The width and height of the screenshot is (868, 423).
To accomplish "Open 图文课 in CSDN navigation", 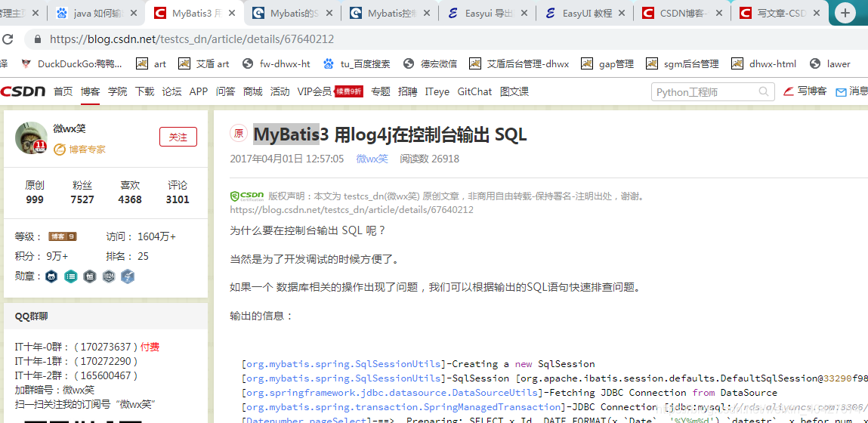I will coord(514,92).
